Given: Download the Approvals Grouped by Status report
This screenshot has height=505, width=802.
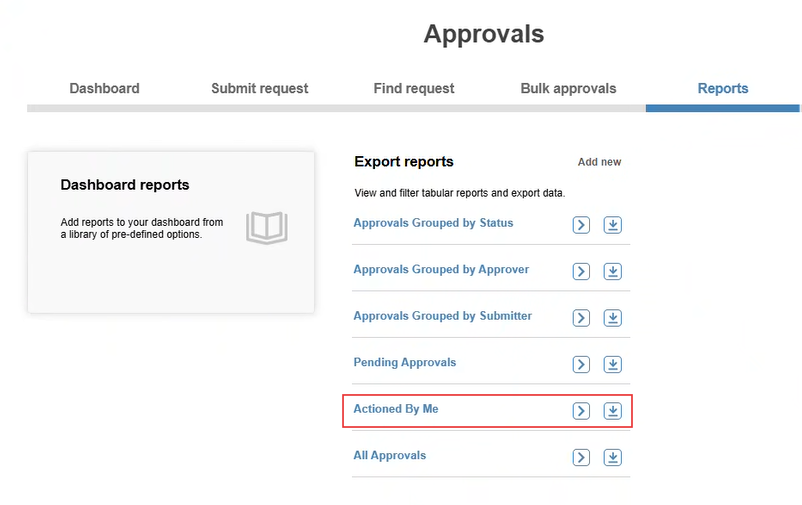Looking at the screenshot, I should [612, 225].
